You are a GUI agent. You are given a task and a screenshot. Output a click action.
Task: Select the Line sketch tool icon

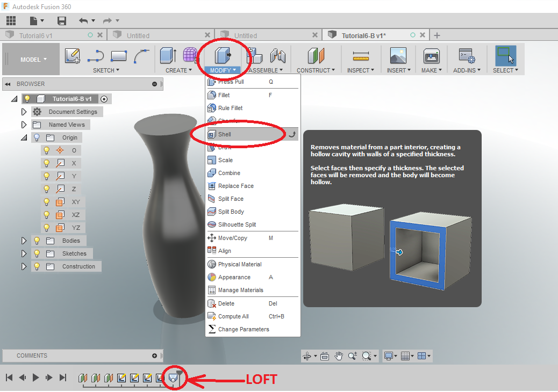pyautogui.click(x=96, y=56)
